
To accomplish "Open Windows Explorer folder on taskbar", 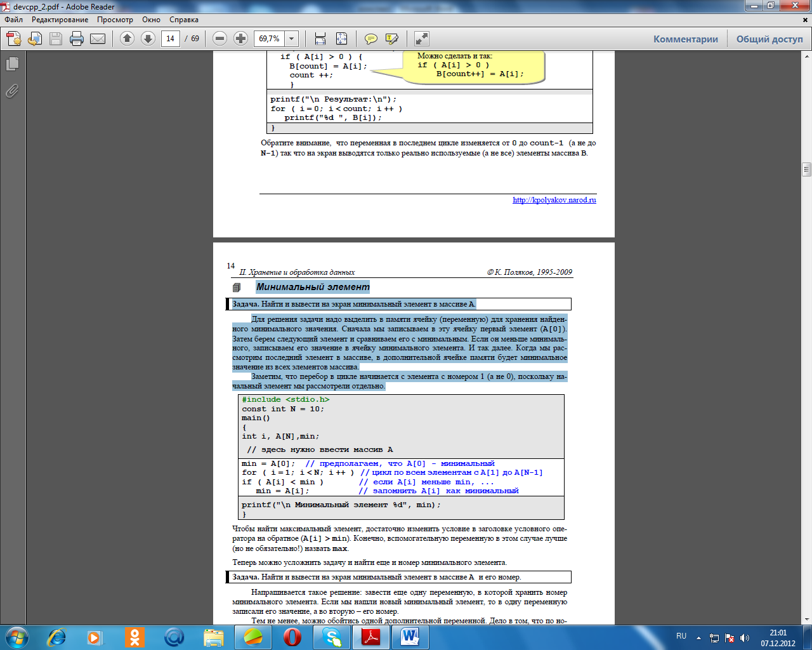I will tap(214, 637).
